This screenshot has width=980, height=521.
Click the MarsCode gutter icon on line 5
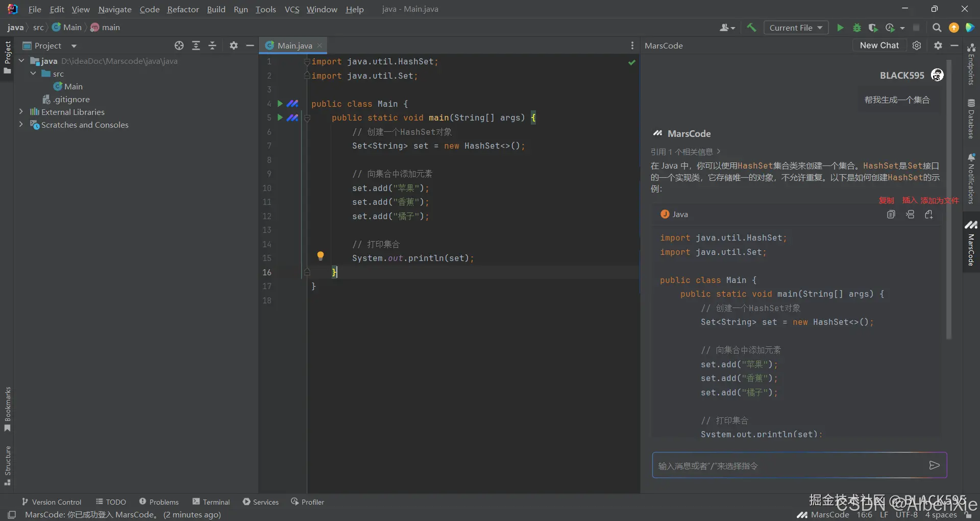pos(292,117)
